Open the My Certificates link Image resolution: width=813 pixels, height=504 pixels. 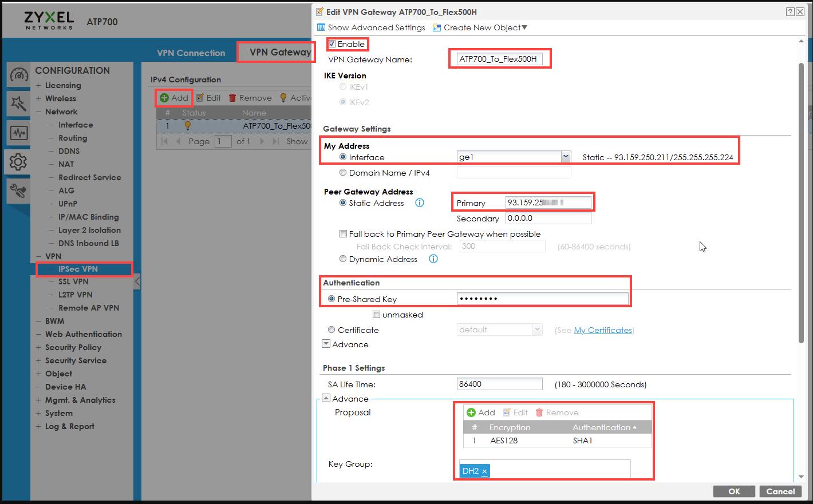[603, 330]
